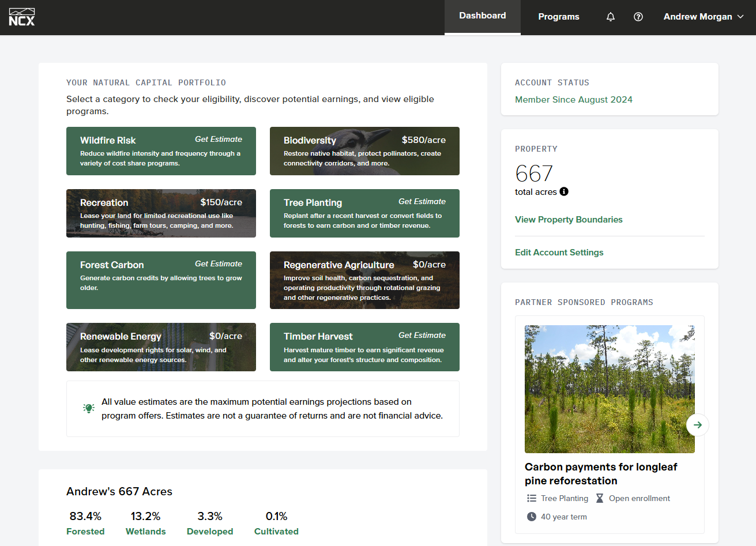Click the info icon beside total acres
This screenshot has width=756, height=546.
564,191
